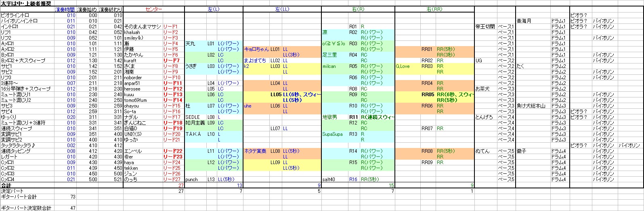Select the player name herosee
Image resolution: width=644 pixels, height=211 pixels.
pyautogui.click(x=143, y=89)
